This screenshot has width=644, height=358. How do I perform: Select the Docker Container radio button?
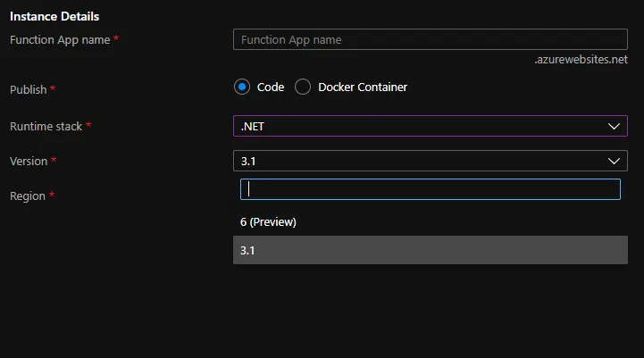[303, 87]
